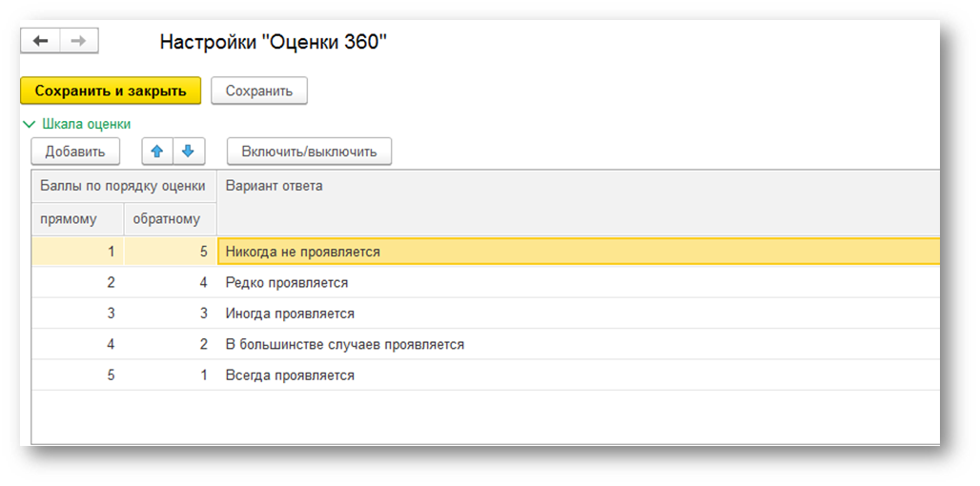Screen dimensions: 980x486
Task: Click direct score 5 in Всегда row
Action: [x=77, y=375]
